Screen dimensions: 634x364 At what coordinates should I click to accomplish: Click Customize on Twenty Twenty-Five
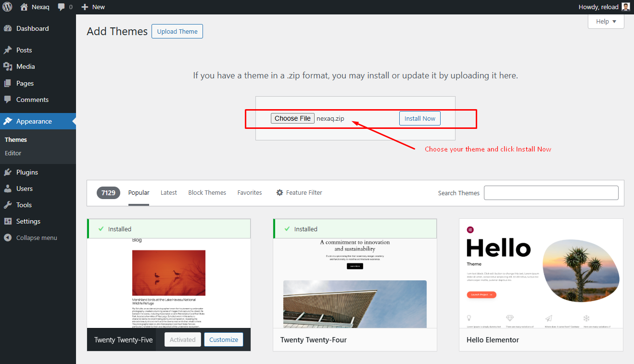(x=224, y=339)
